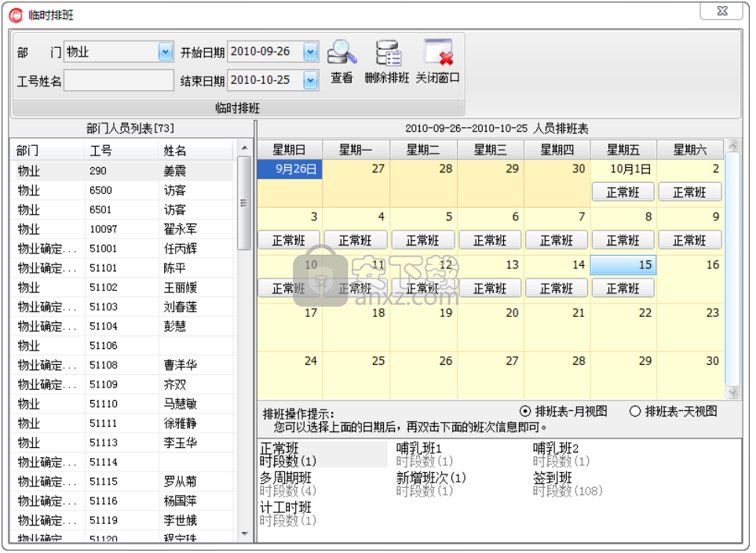Click the 临时排班 toolbar caption bar
756x553 pixels.
tap(239, 108)
